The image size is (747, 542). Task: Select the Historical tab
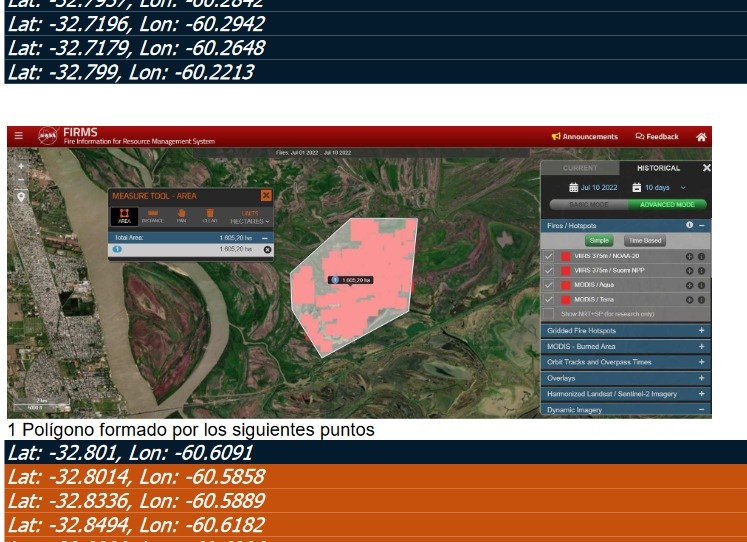pyautogui.click(x=657, y=168)
